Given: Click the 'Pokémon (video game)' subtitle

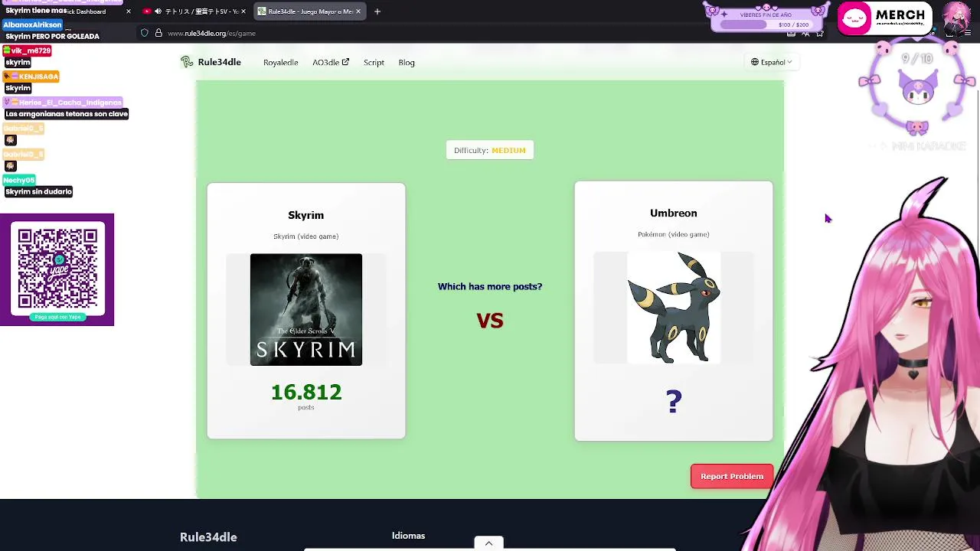Looking at the screenshot, I should pos(674,234).
